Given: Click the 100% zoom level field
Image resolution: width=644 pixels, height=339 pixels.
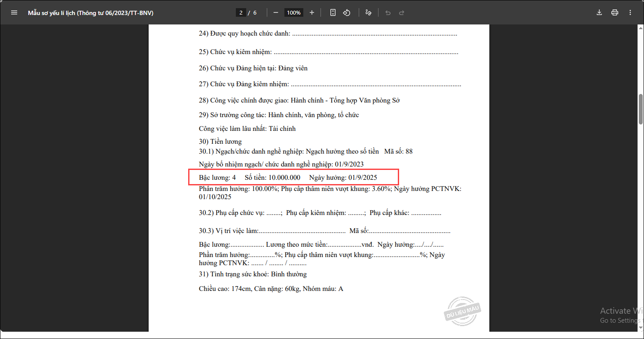Looking at the screenshot, I should (294, 12).
